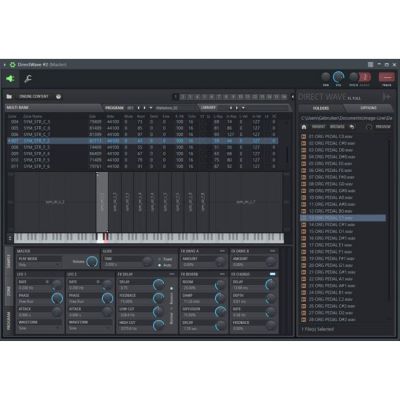Open LFO 1 Waveform dropdown

[x=39, y=328]
